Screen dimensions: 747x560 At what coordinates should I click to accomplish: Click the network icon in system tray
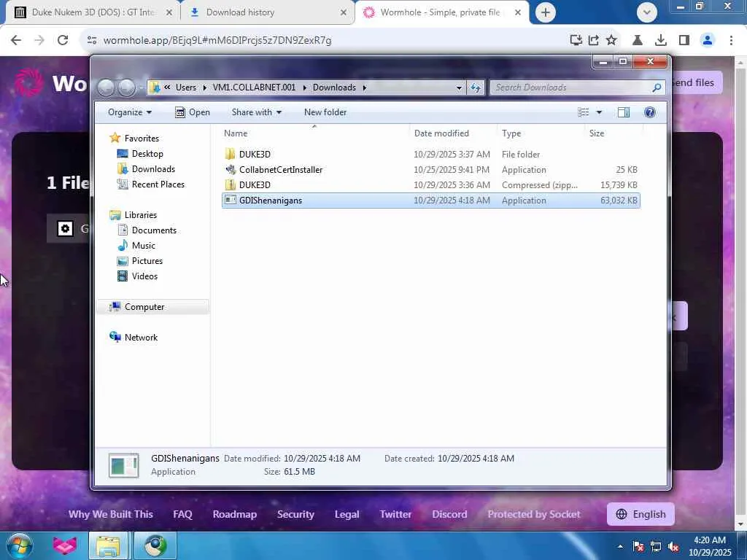click(656, 547)
